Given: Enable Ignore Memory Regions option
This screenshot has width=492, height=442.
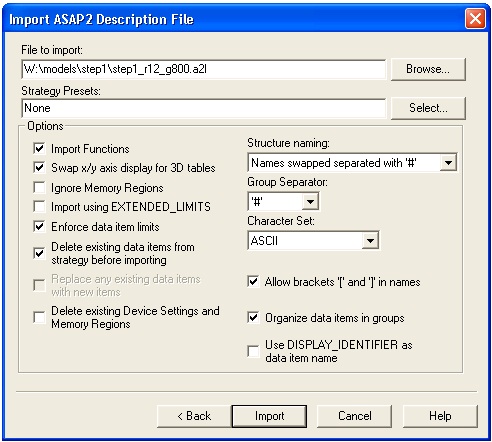Looking at the screenshot, I should 39,187.
